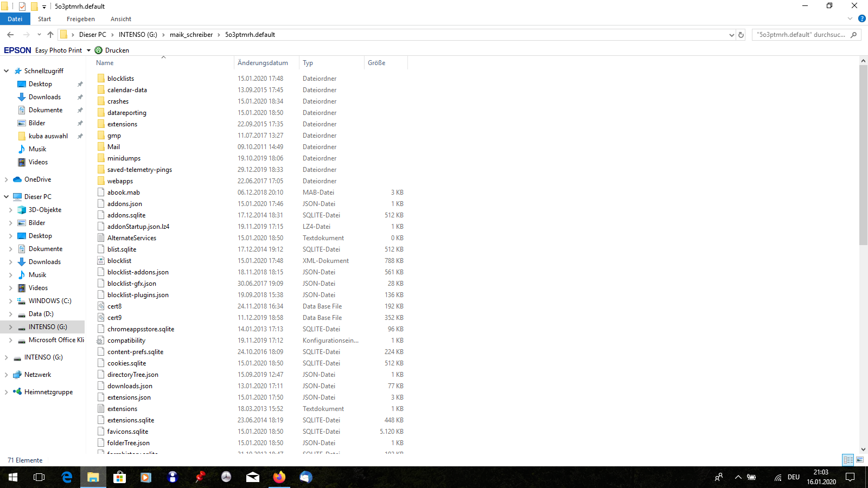Image resolution: width=868 pixels, height=488 pixels.
Task: Open Task View from the taskbar
Action: point(39,477)
